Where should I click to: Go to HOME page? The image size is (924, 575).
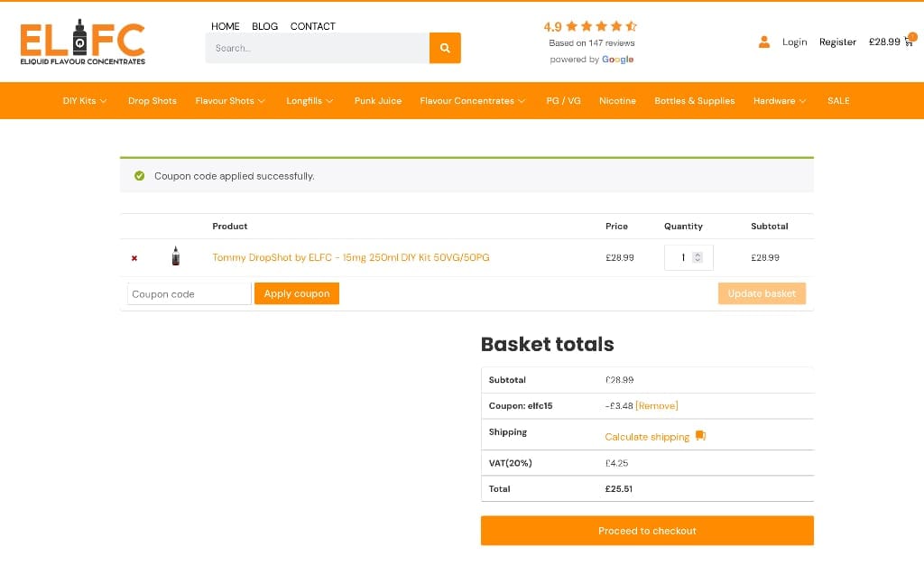(x=225, y=26)
